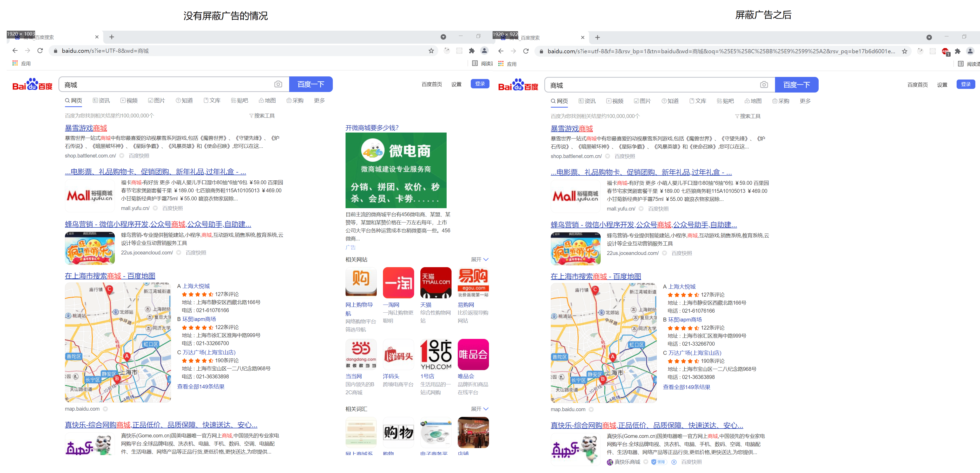The height and width of the screenshot is (473, 980).
Task: Open 开微商城要多少钱 ad title link
Action: coord(372,128)
